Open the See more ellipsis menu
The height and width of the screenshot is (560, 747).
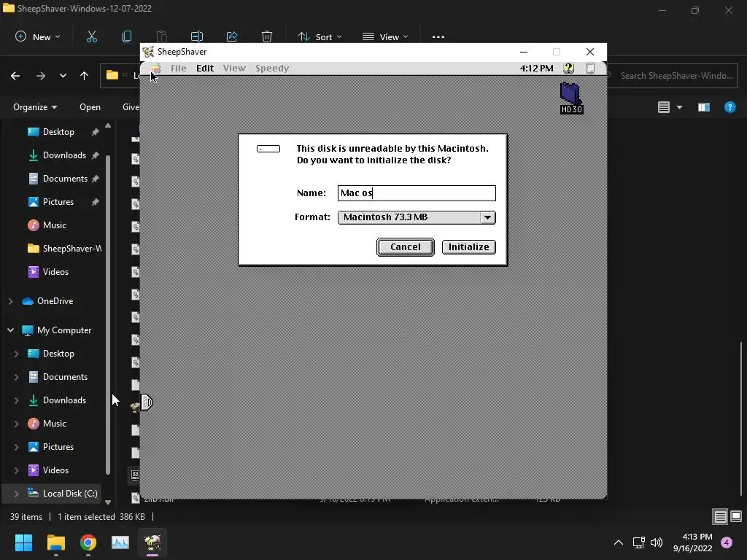point(438,36)
